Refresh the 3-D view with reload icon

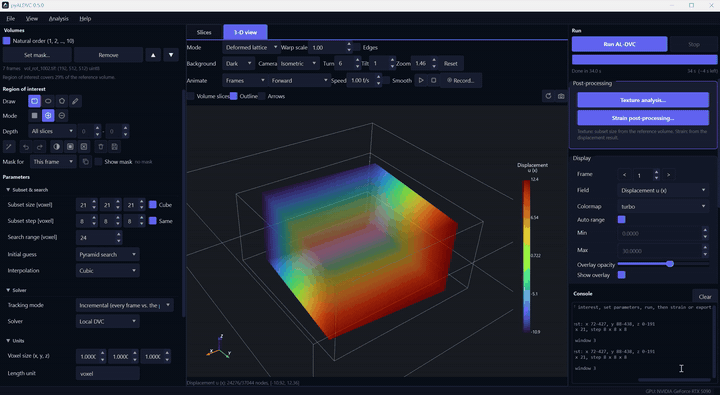click(548, 96)
